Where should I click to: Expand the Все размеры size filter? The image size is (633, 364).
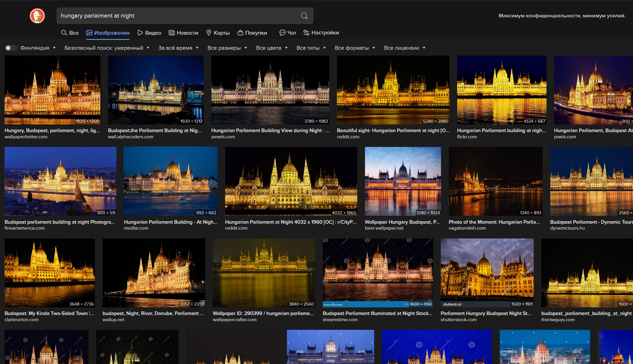coord(227,48)
